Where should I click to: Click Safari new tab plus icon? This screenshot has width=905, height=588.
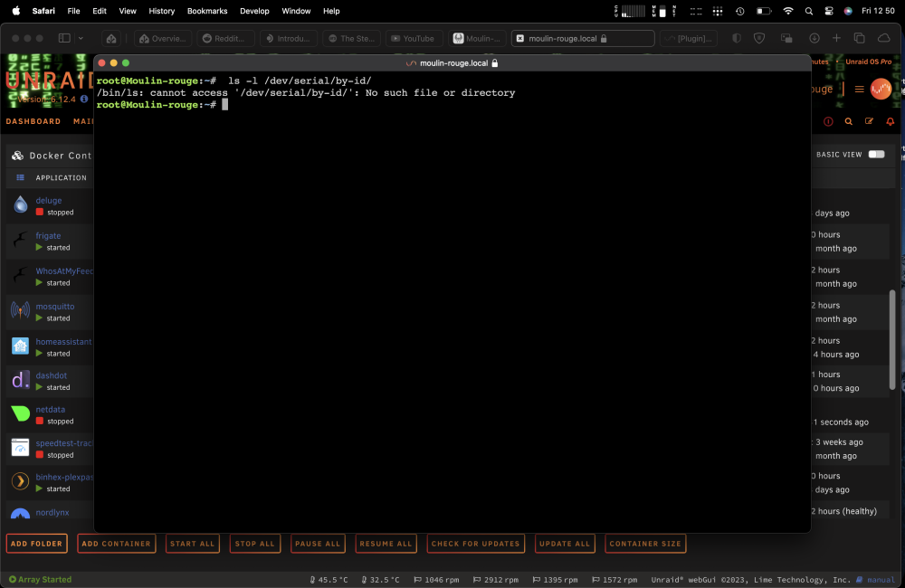[836, 38]
